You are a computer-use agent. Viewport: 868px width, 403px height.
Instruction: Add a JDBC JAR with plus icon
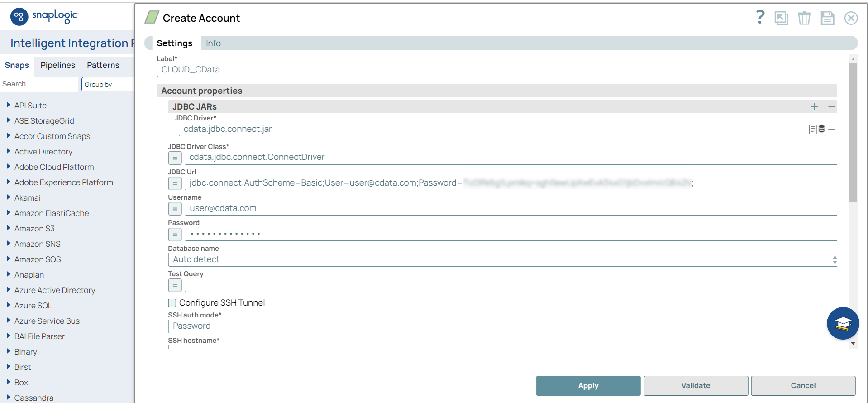point(815,106)
